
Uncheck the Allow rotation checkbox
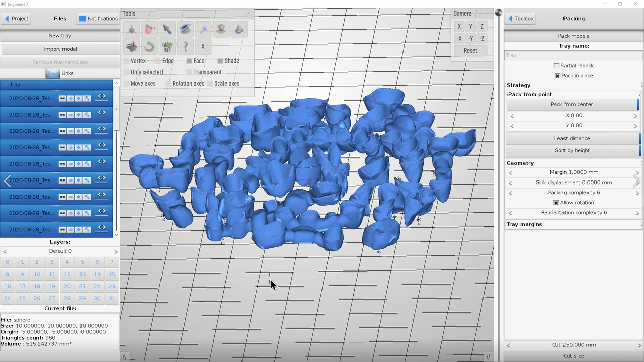(x=556, y=203)
